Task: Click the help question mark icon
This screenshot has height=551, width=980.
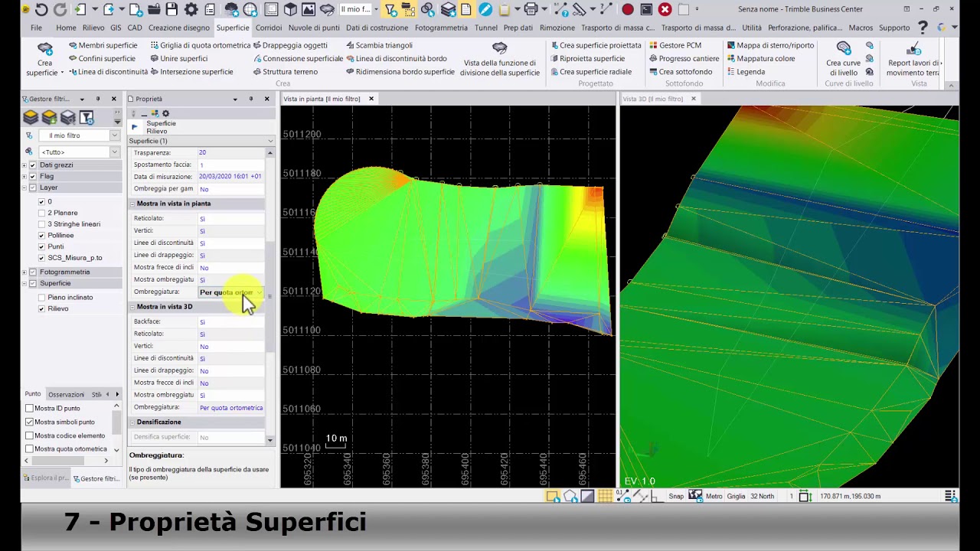Action: pos(923,28)
